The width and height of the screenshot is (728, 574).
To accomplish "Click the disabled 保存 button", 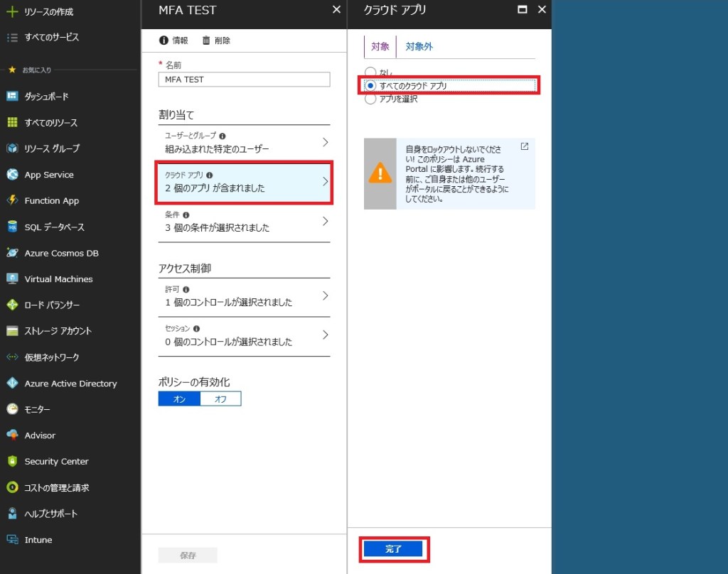I will click(188, 555).
